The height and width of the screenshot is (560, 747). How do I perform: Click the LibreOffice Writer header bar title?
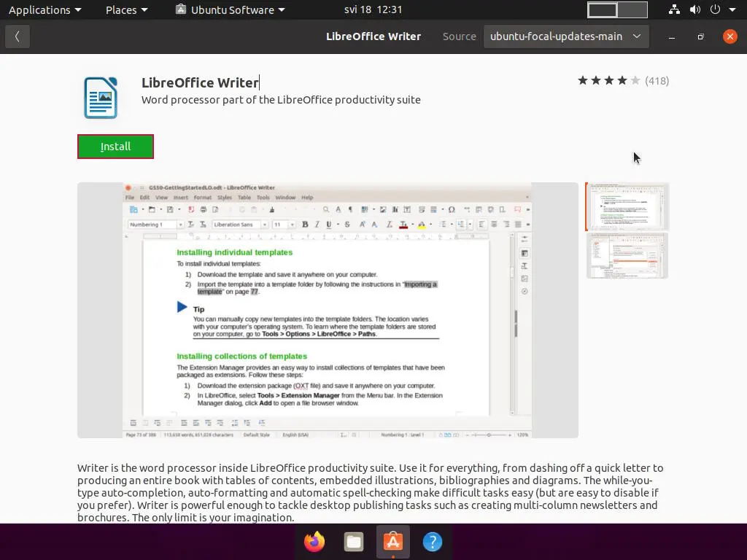pyautogui.click(x=373, y=36)
